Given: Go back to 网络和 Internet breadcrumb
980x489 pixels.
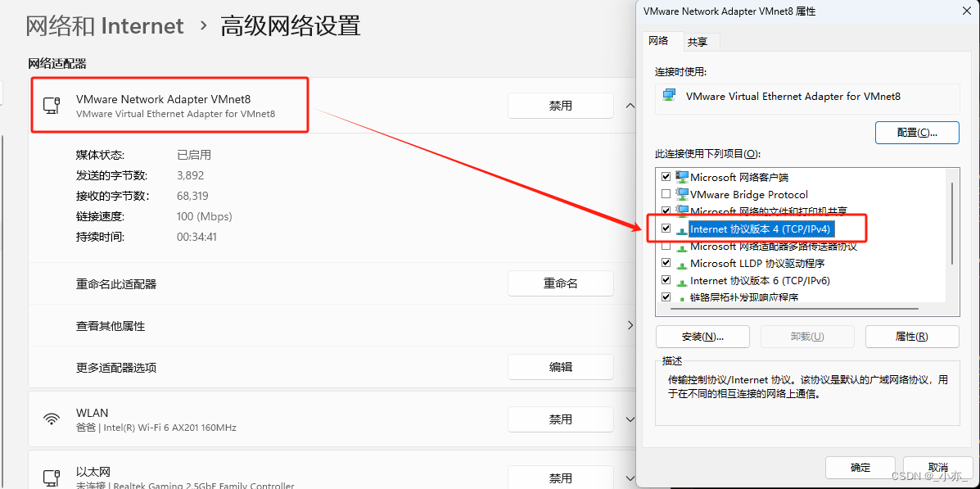Looking at the screenshot, I should (x=104, y=26).
